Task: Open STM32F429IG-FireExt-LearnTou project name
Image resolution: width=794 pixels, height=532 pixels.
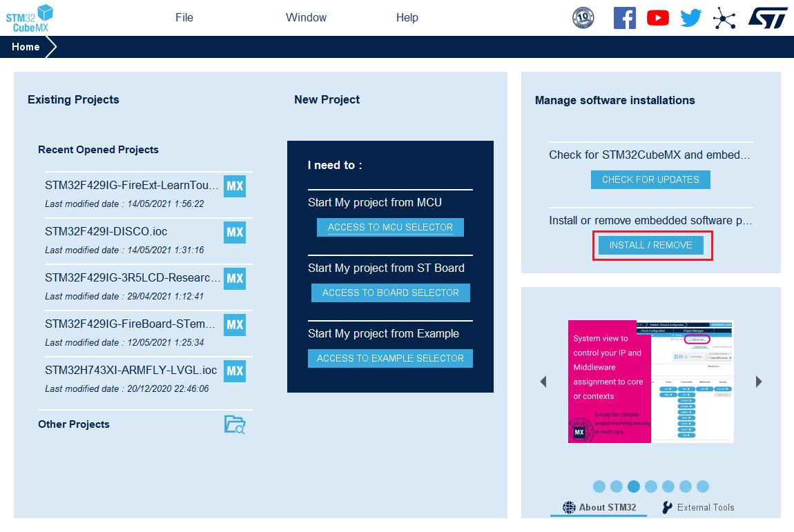Action: coord(132,185)
